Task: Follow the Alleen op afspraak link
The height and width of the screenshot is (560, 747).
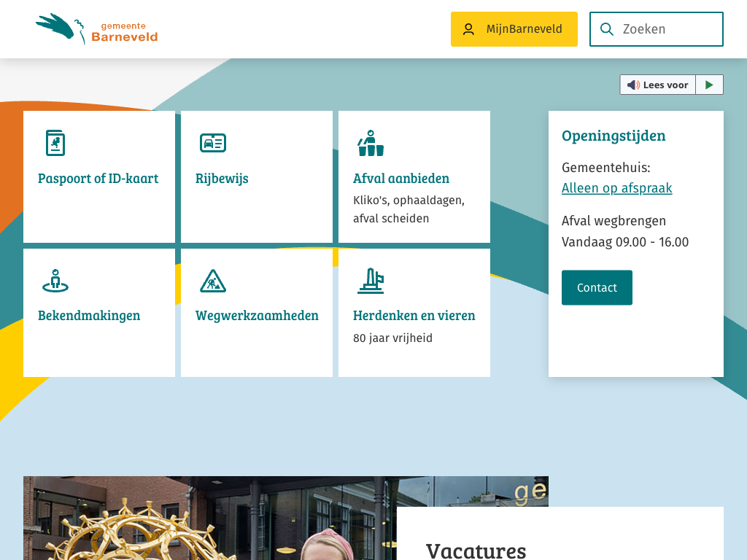Action: coord(616,188)
